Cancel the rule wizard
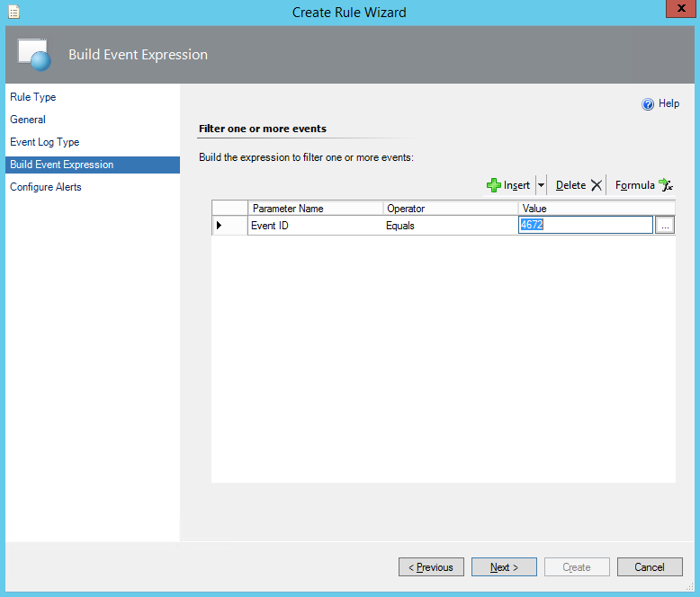Screen dimensions: 700x597 (x=649, y=567)
